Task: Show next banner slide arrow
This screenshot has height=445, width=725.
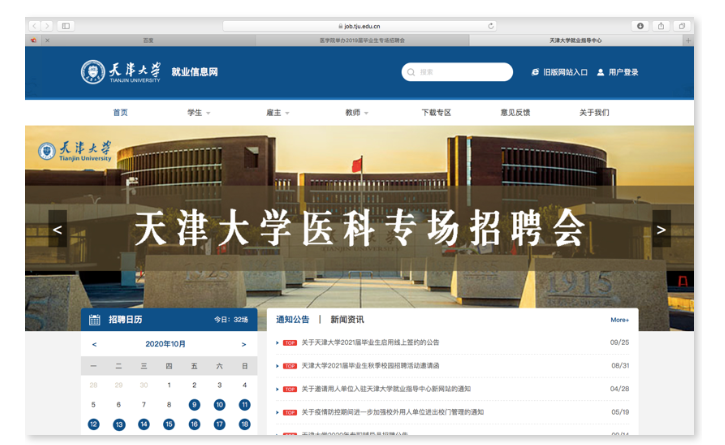Action: tap(661, 229)
